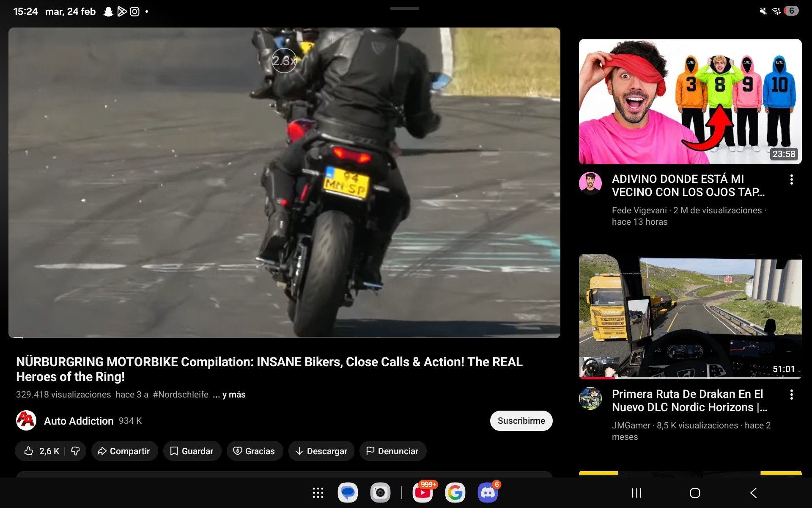Subscribe with the Suscribirme button

[x=521, y=421]
